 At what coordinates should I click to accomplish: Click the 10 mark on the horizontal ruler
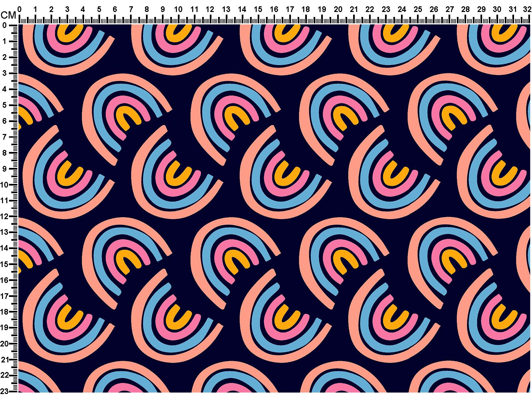179,9
